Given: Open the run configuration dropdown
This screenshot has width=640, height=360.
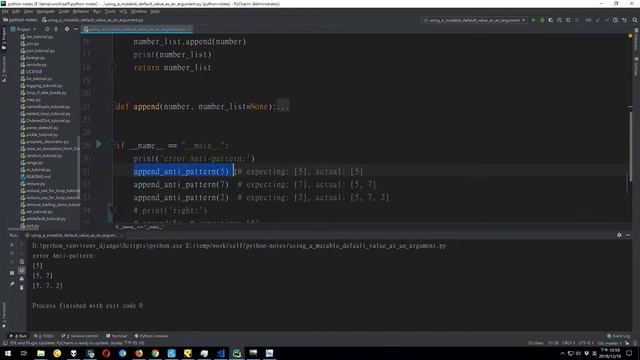Looking at the screenshot, I should [474, 20].
